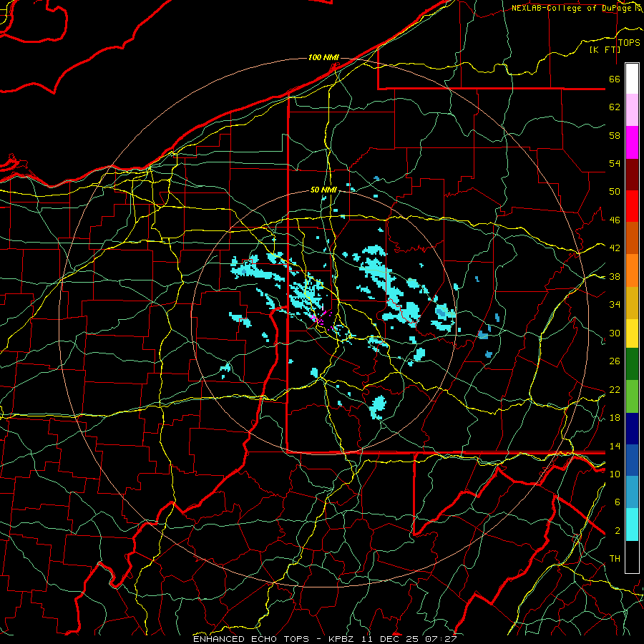Click the yellow 34 kft legend swatch
The image size is (644, 644).
pos(632,333)
